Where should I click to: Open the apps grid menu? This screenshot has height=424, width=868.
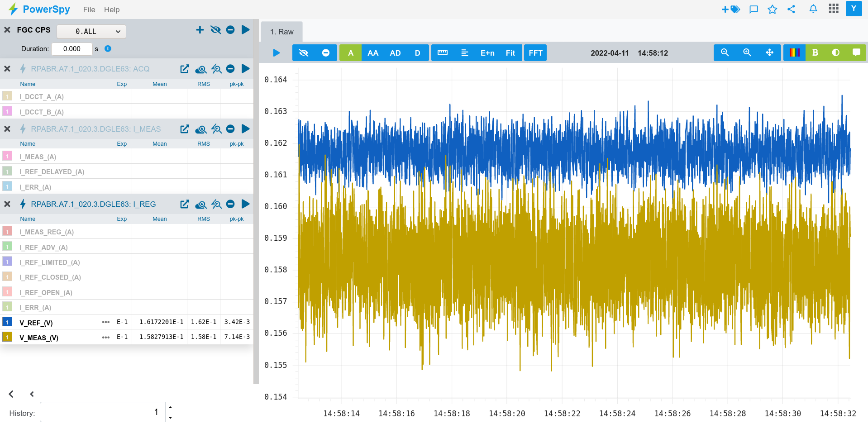point(834,9)
